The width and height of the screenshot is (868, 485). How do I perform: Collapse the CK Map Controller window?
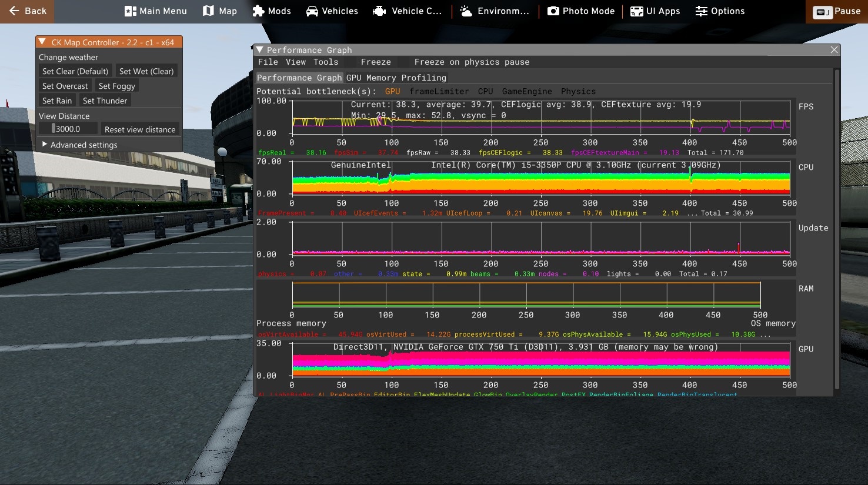[x=42, y=42]
